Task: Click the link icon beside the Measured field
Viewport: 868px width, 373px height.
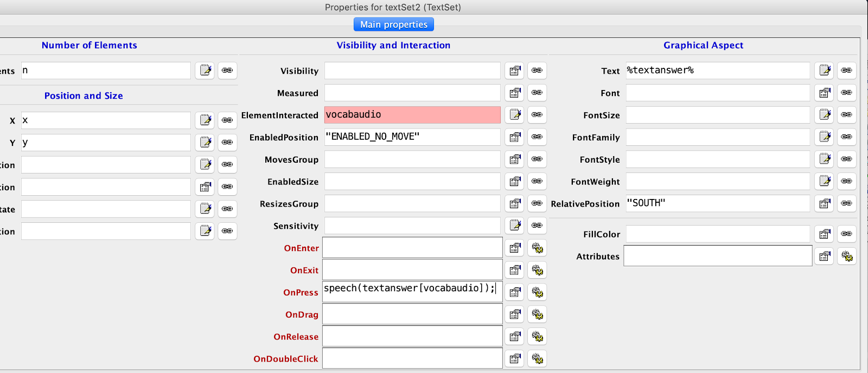Action: 537,93
